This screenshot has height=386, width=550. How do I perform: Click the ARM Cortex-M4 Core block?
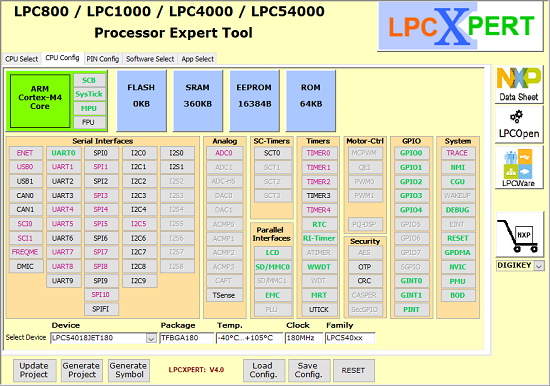(40, 101)
